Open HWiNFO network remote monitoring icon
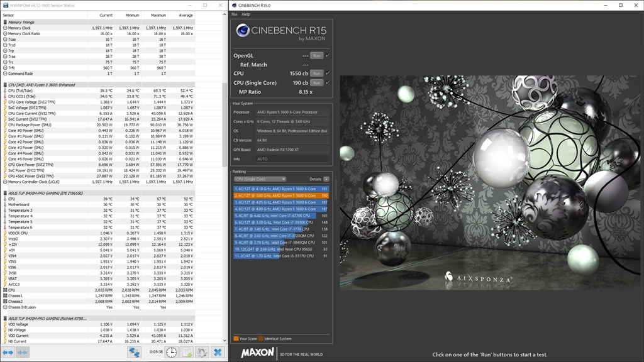The image size is (644, 362). coord(134,353)
